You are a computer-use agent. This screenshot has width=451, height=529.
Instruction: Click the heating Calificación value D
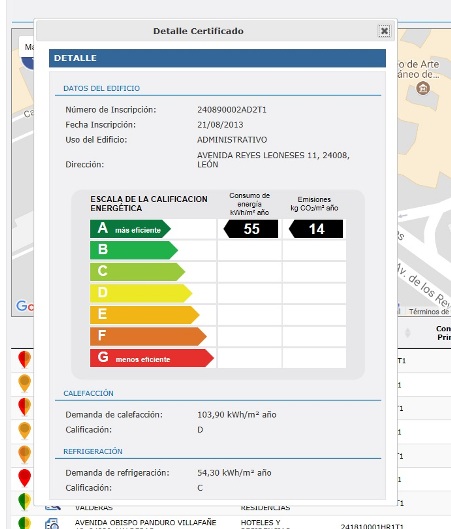click(200, 430)
